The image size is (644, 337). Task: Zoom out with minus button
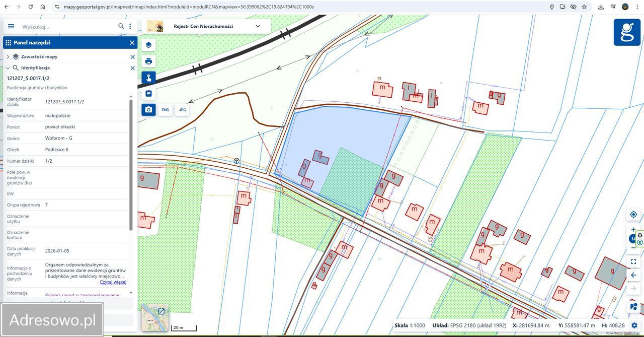(x=633, y=248)
